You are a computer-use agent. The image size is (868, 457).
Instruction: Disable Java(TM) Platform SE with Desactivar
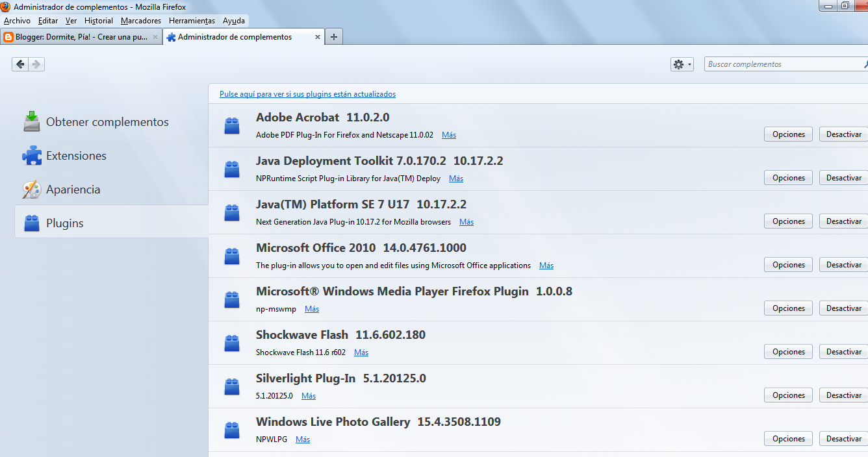(843, 221)
